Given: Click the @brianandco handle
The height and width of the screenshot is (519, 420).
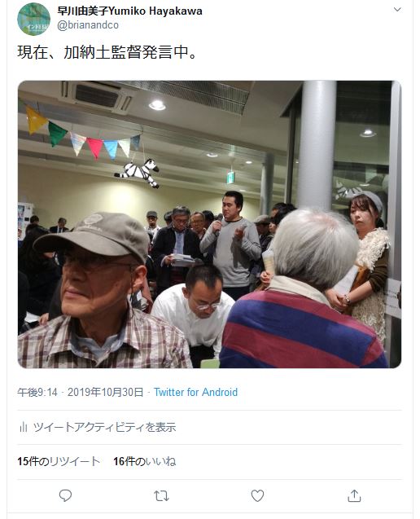Looking at the screenshot, I should click(x=88, y=25).
